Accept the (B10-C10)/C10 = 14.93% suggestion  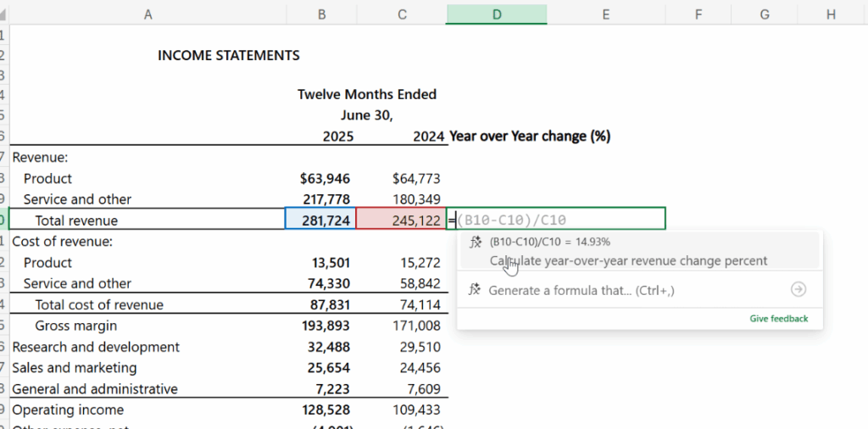click(x=627, y=251)
